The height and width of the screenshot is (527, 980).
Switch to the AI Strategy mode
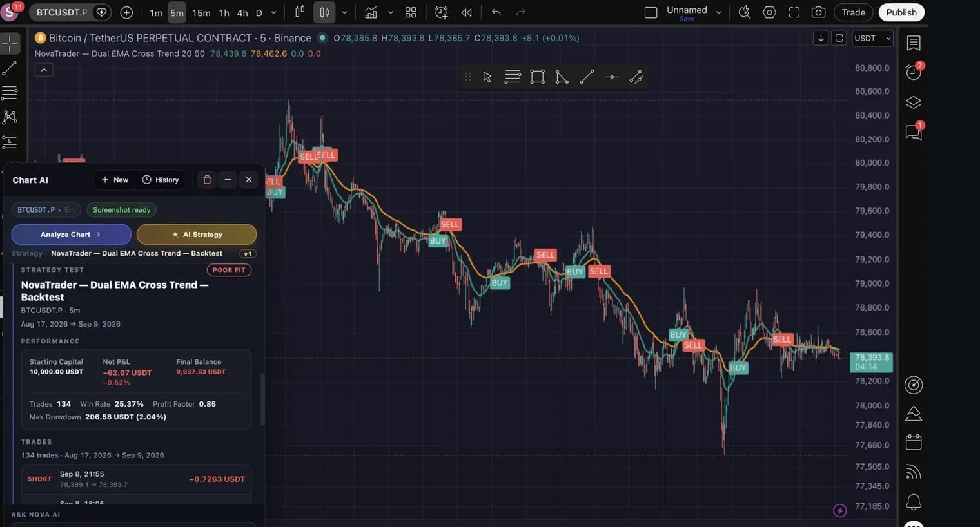pos(197,235)
